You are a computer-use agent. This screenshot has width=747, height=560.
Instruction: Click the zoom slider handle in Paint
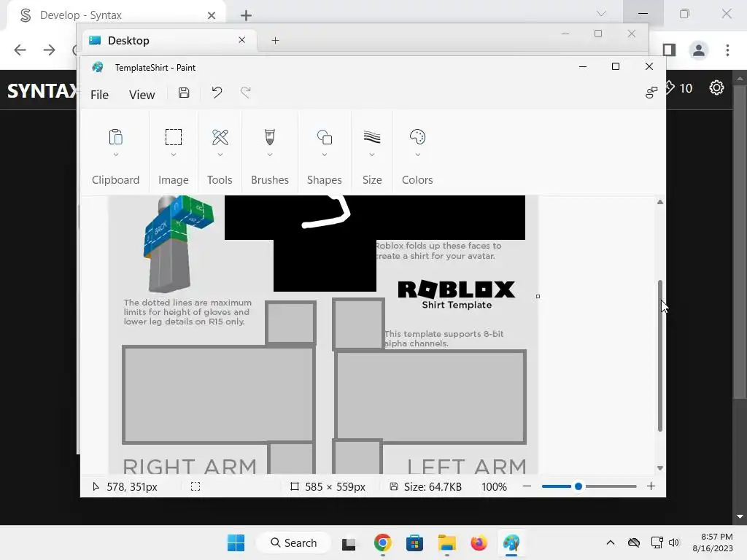(x=578, y=486)
